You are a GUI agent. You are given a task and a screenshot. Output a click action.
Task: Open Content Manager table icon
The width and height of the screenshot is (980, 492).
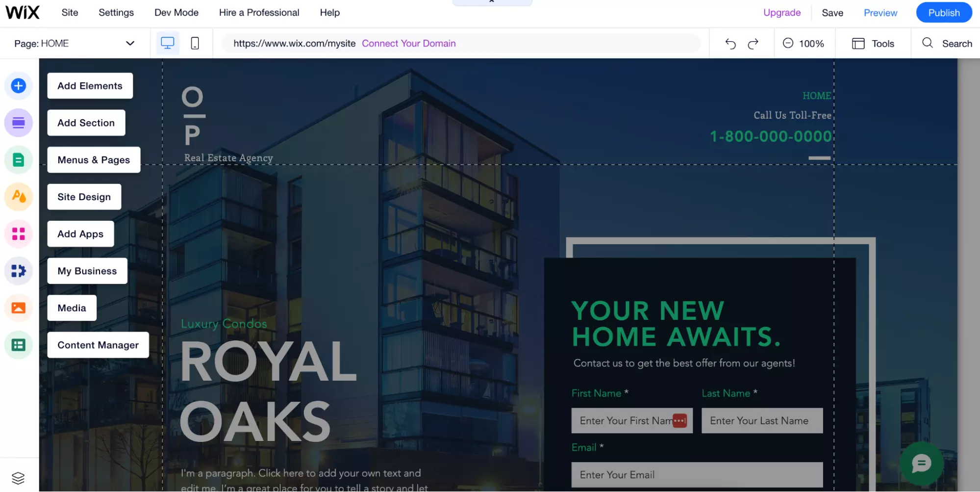pyautogui.click(x=19, y=345)
